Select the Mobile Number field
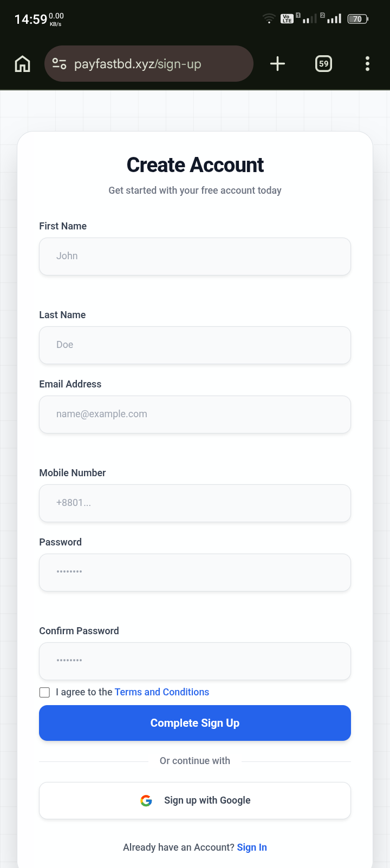390x868 pixels. (x=195, y=503)
